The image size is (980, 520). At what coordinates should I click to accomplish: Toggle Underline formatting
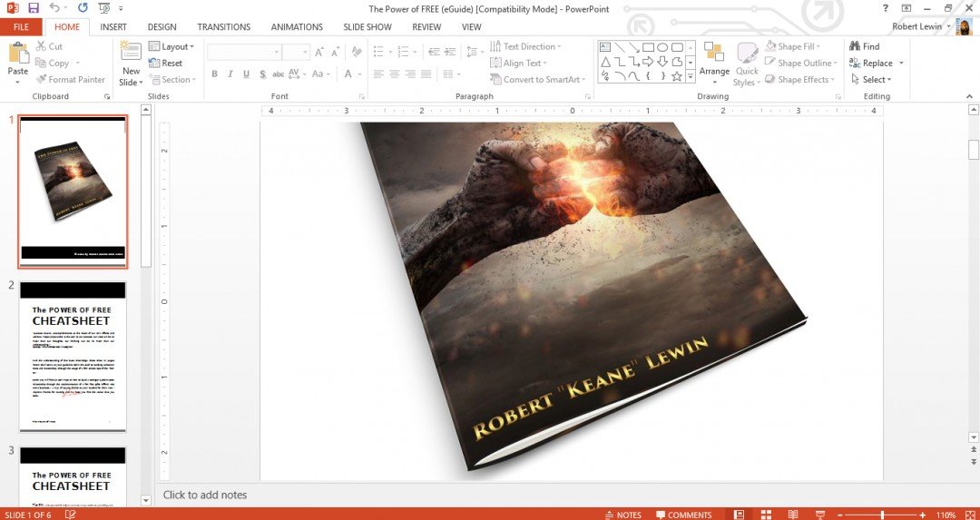246,74
